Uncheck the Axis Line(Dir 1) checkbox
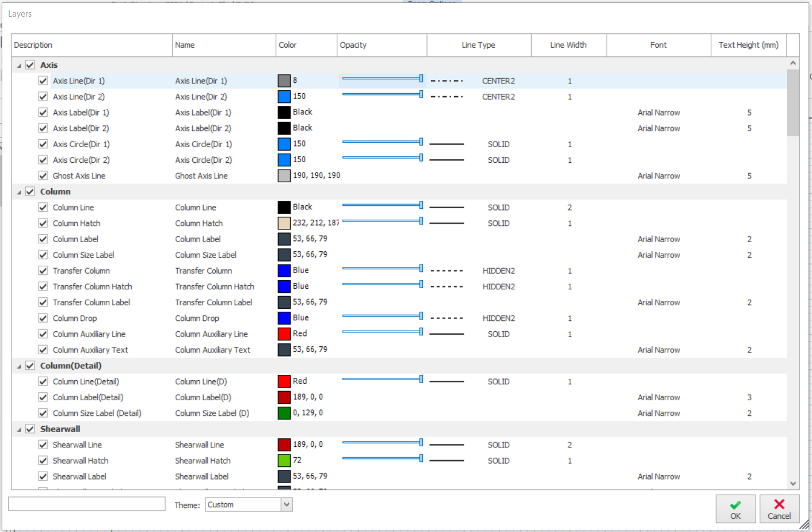The width and height of the screenshot is (812, 532). pos(43,81)
